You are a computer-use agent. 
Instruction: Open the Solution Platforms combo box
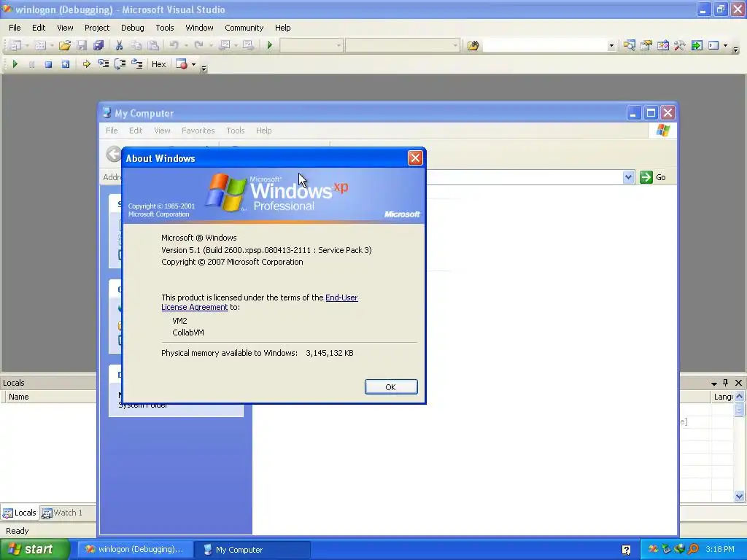tap(403, 45)
